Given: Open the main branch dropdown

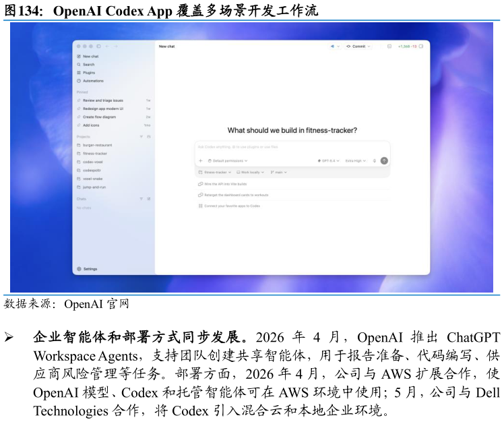Looking at the screenshot, I should pos(278,173).
